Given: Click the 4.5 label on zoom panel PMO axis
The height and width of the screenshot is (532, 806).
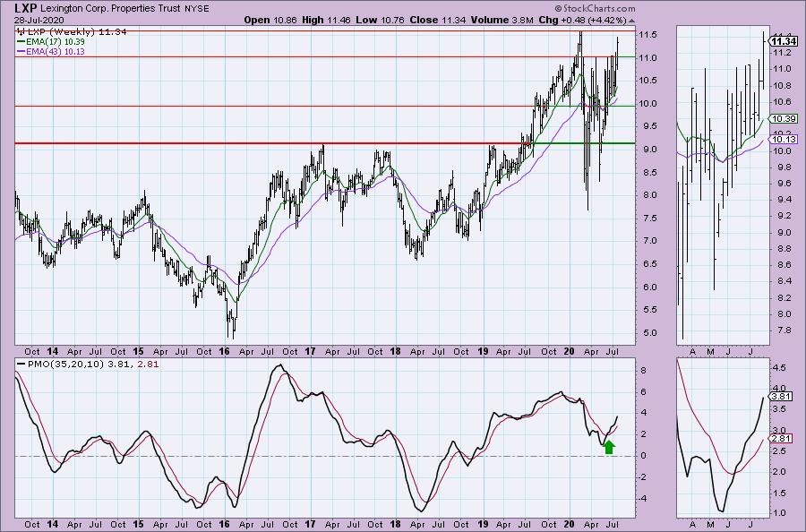Looking at the screenshot, I should (779, 368).
